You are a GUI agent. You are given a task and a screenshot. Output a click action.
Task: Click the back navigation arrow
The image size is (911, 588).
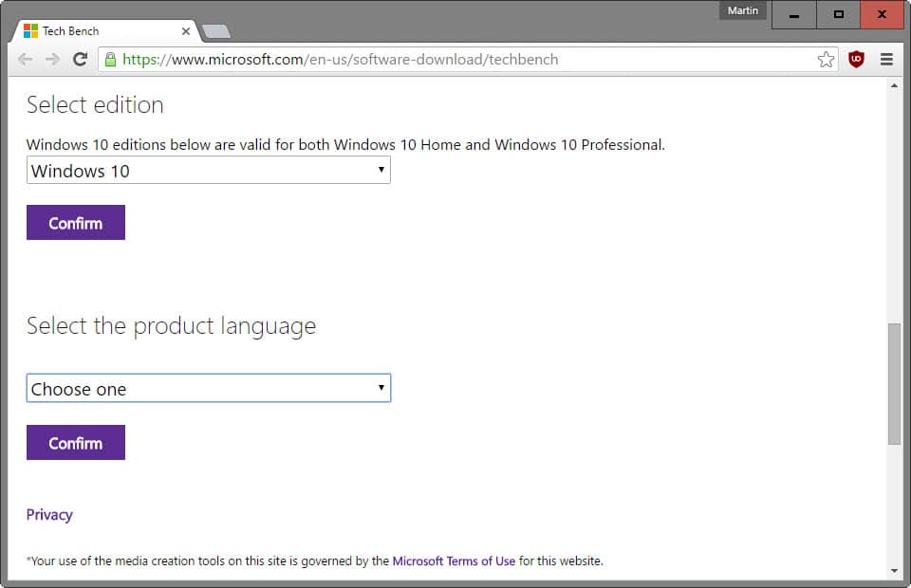point(26,59)
